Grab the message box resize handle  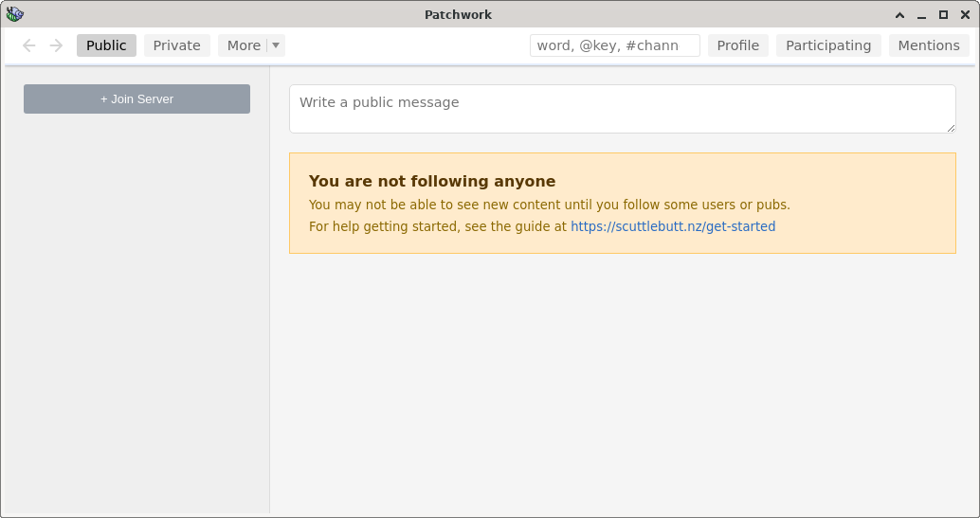[951, 128]
